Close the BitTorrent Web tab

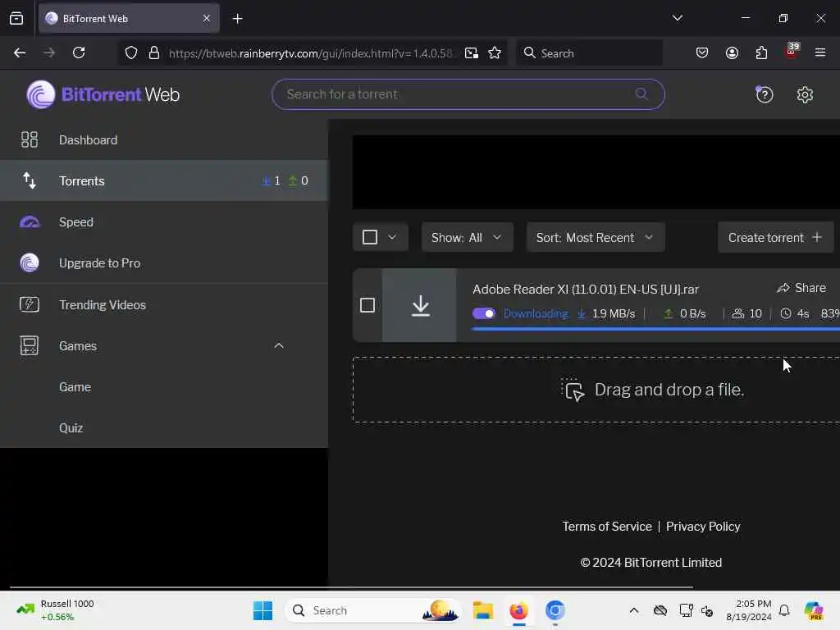[x=206, y=19]
